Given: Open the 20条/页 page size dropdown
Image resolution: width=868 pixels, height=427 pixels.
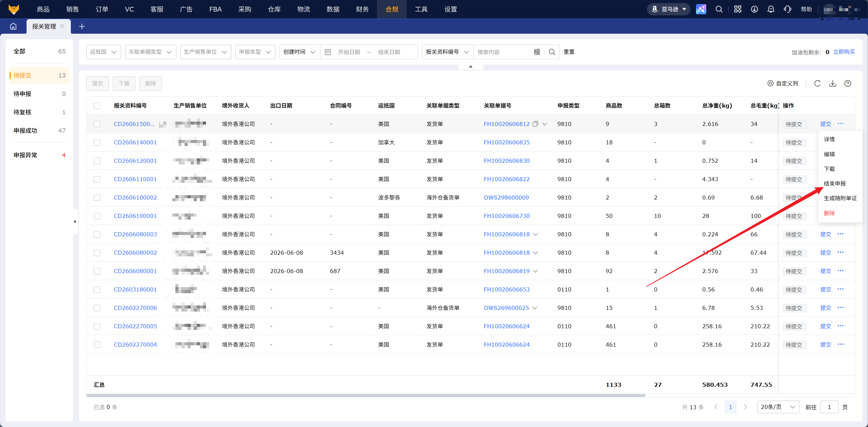Looking at the screenshot, I should 778,407.
